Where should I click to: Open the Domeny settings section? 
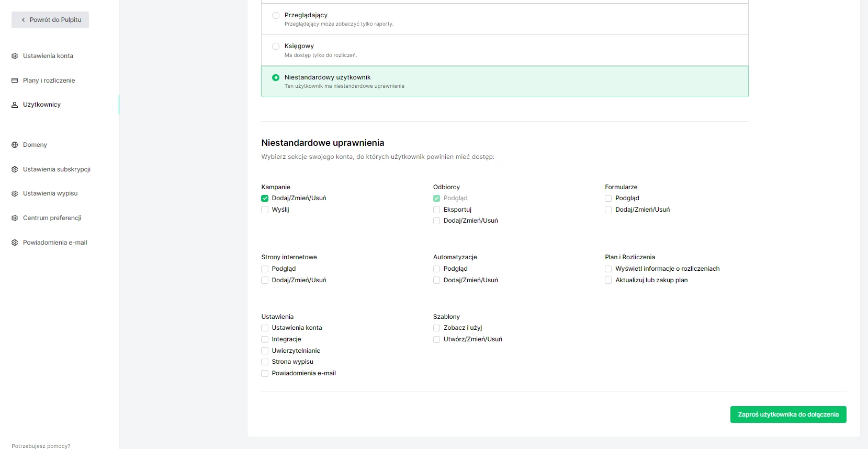35,145
